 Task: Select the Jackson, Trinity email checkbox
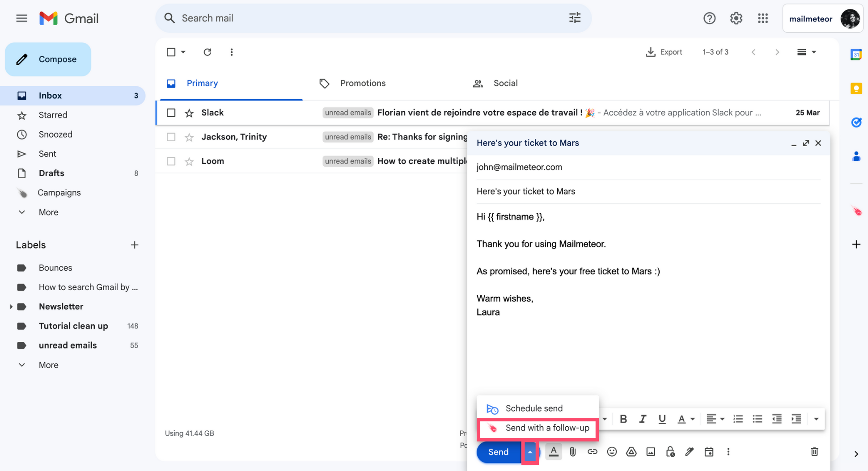[x=171, y=137]
